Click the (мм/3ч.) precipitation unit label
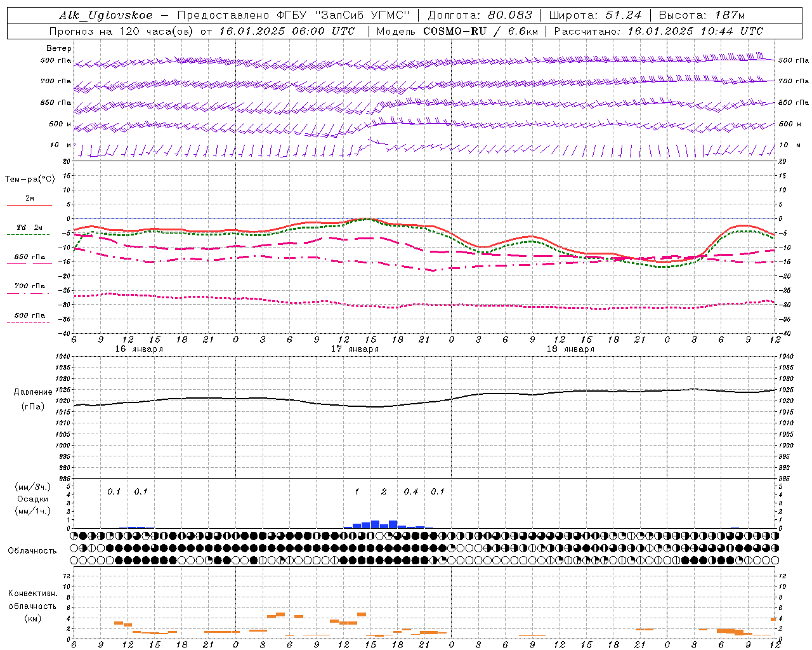The height and width of the screenshot is (650, 812). coord(33,487)
